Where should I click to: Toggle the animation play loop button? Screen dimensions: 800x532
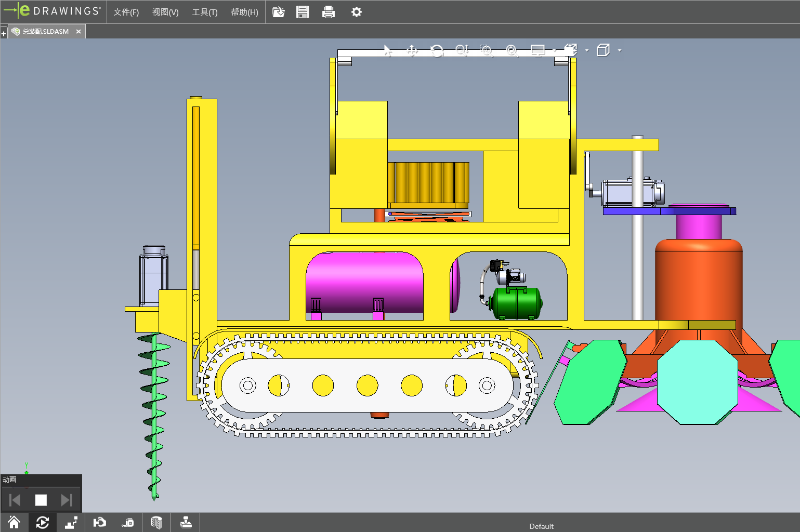[x=43, y=523]
